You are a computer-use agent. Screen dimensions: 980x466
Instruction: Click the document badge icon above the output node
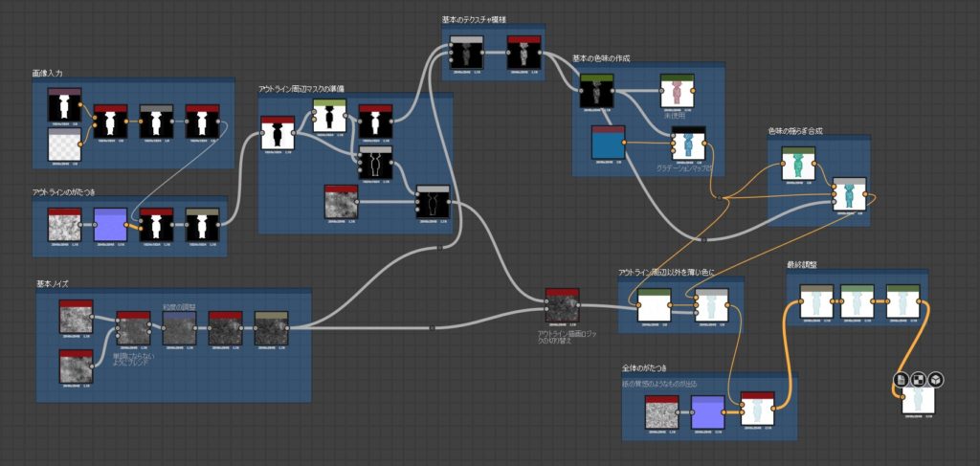(902, 380)
